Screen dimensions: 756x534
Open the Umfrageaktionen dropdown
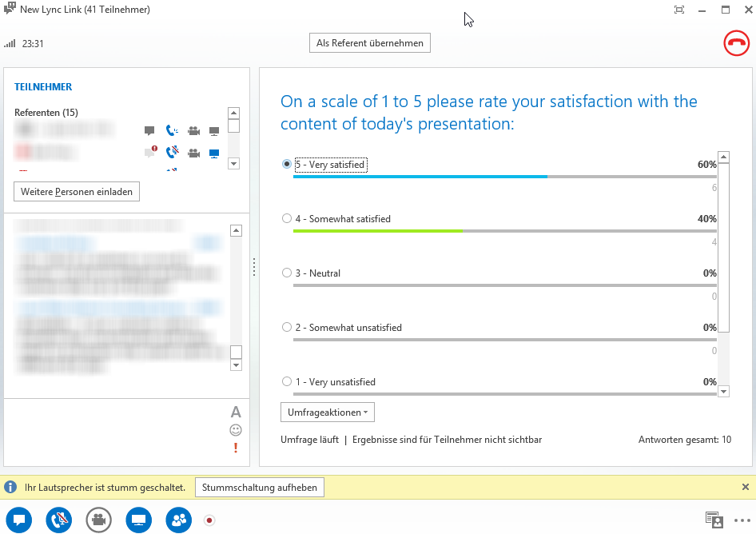coord(327,412)
